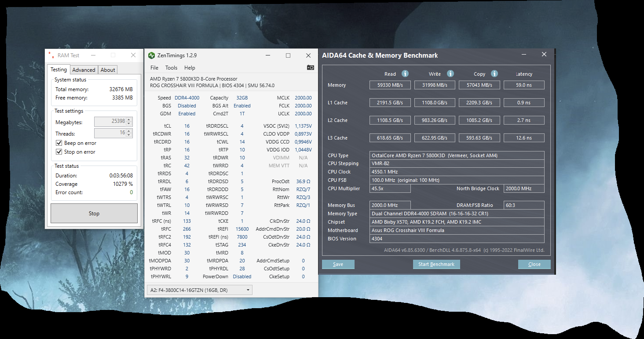Click the CPU Type field in AIDA64

457,155
